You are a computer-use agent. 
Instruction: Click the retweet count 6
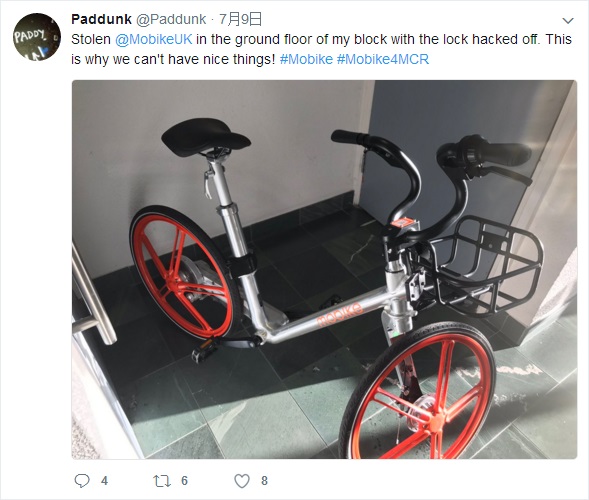184,481
